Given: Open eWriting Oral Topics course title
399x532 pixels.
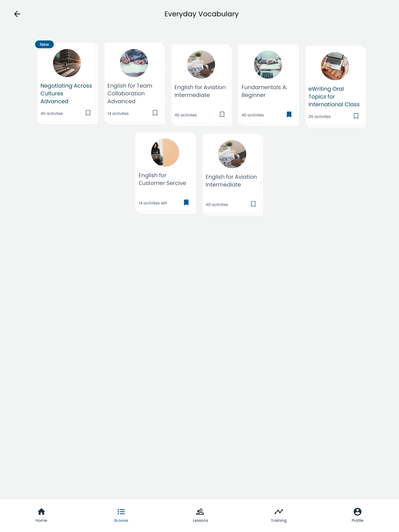Looking at the screenshot, I should 334,96.
